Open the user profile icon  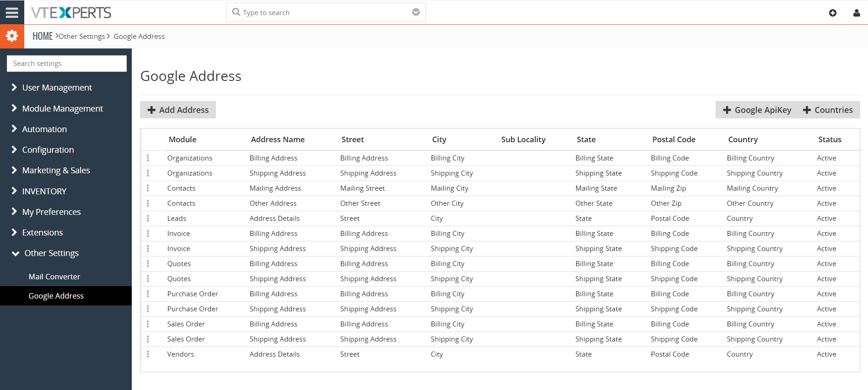point(857,13)
